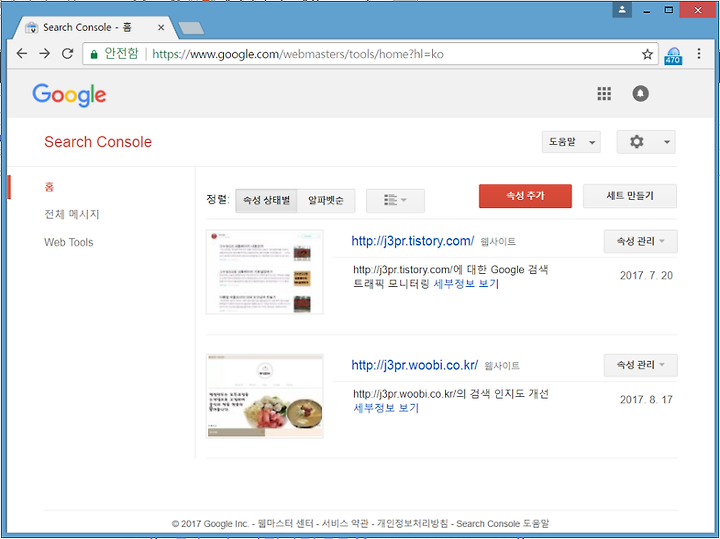Select the Search Console - 홈 tab

[94, 28]
